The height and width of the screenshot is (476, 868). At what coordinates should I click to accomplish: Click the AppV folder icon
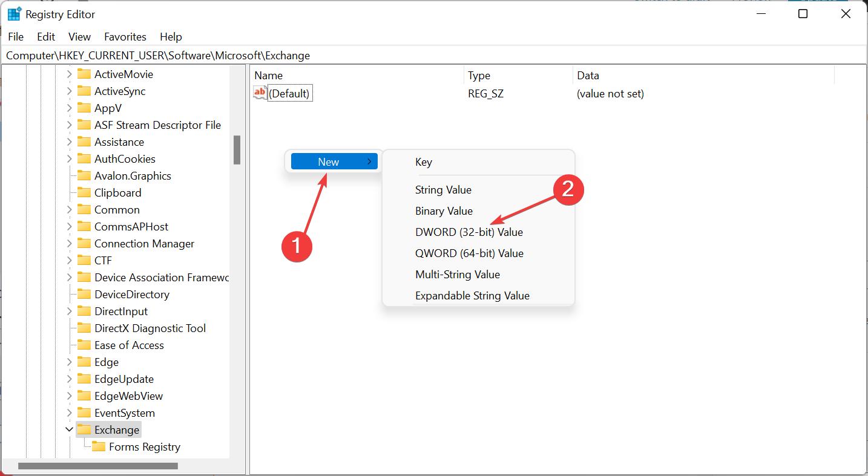pos(84,108)
